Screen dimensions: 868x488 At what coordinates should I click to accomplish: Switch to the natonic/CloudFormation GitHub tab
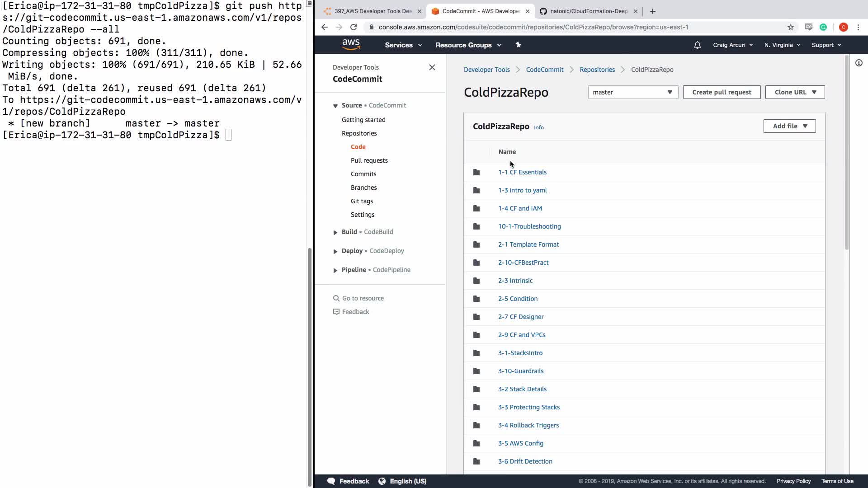[x=589, y=11]
